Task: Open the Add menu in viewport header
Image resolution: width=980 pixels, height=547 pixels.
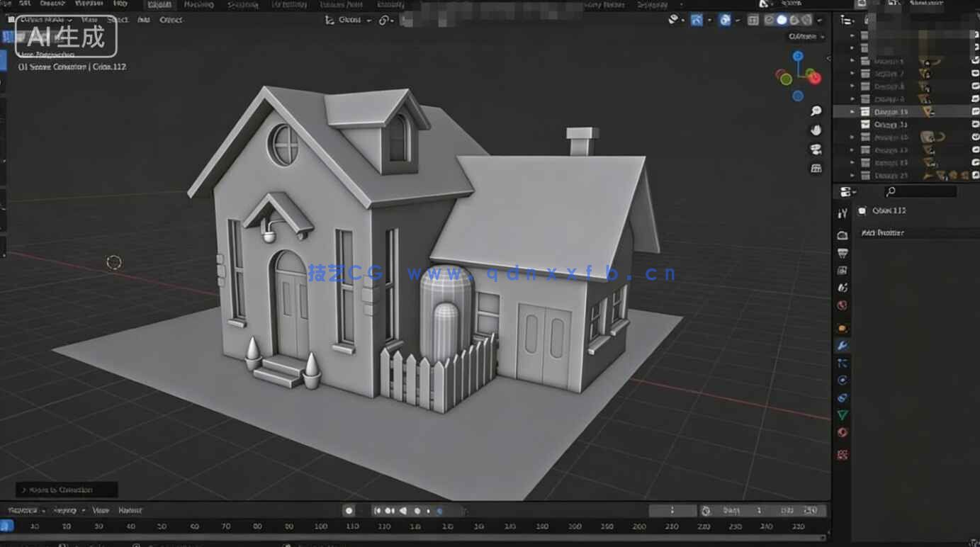Action: point(143,20)
